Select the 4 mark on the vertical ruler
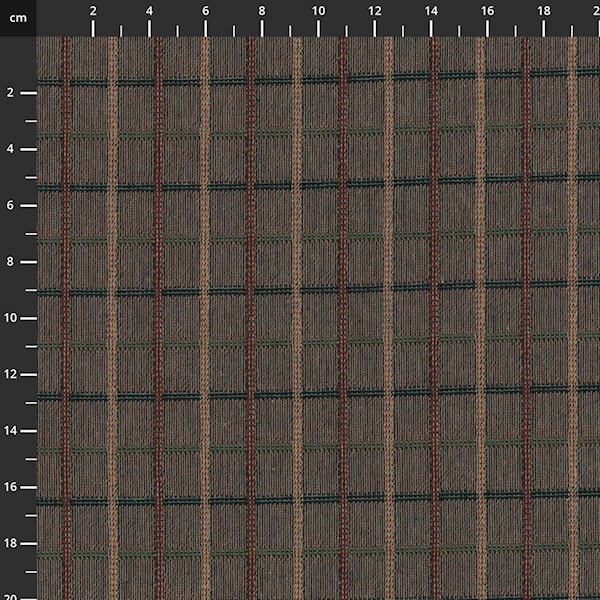The height and width of the screenshot is (600, 600). click(x=9, y=149)
